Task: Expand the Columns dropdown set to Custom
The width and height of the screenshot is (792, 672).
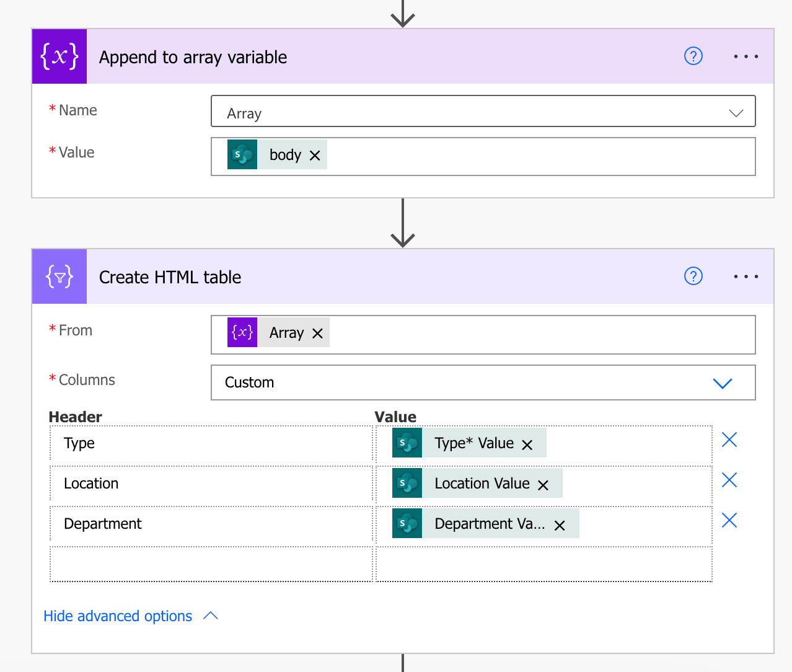Action: [x=723, y=383]
